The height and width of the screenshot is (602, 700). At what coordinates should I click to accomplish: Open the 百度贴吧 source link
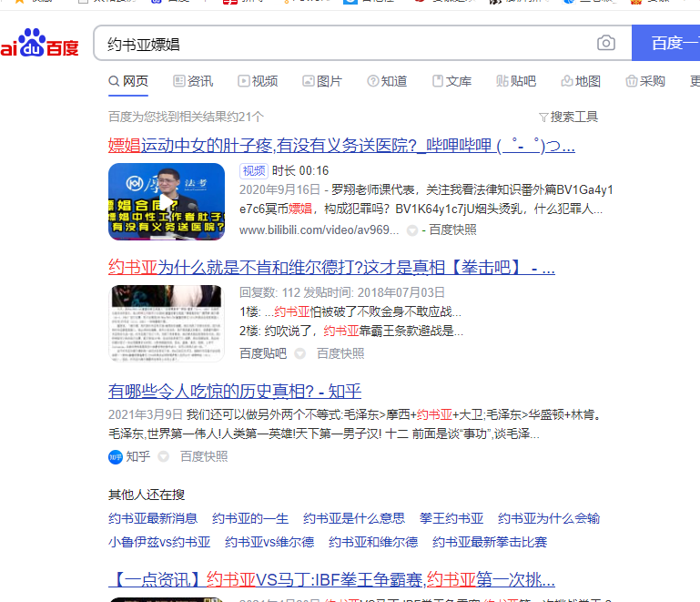pyautogui.click(x=263, y=353)
